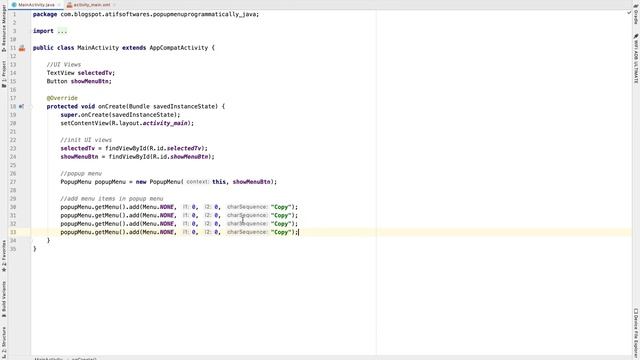Expand the collapsed import statements
Image resolution: width=640 pixels, height=360 pixels.
pyautogui.click(x=62, y=31)
